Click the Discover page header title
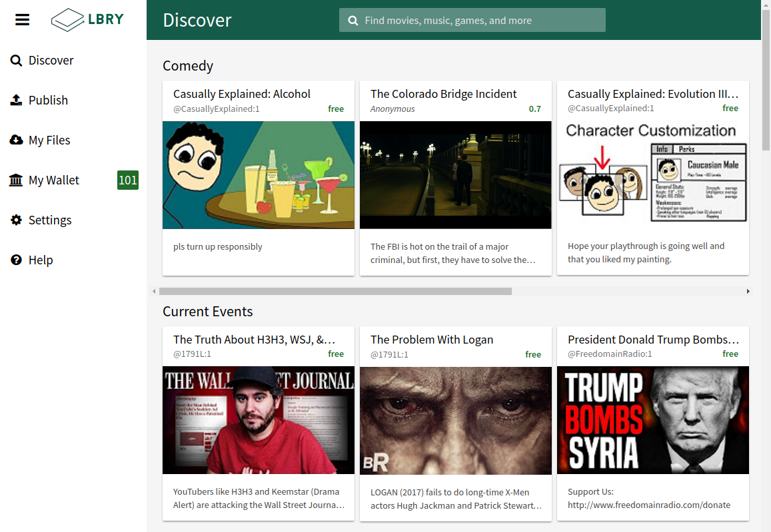Screen dimensions: 771x532 pyautogui.click(x=197, y=20)
